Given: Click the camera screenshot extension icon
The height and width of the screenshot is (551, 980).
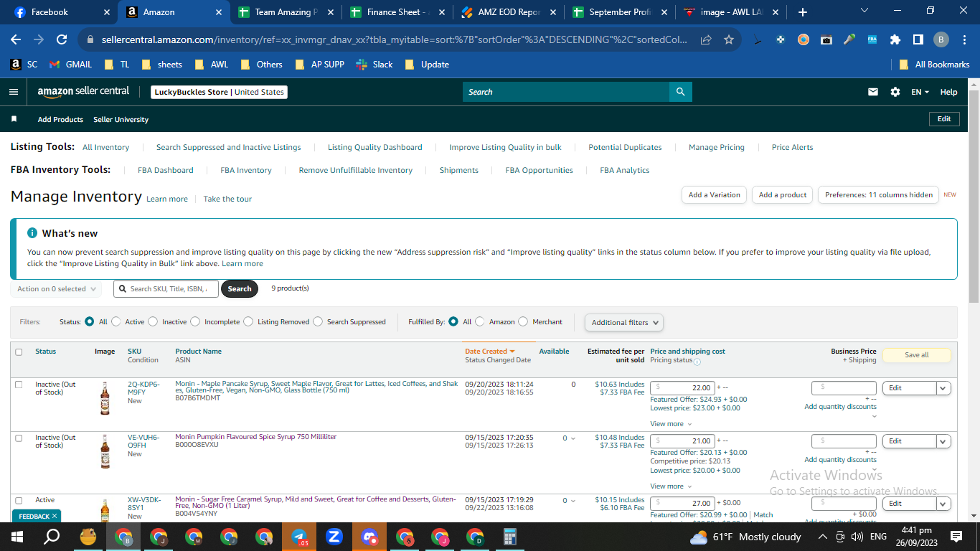Looking at the screenshot, I should (826, 40).
